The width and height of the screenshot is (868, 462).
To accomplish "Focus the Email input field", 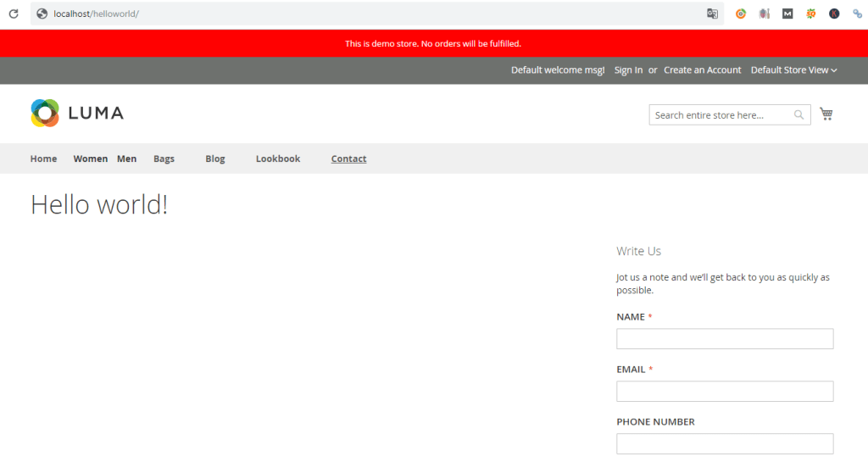I will (725, 391).
